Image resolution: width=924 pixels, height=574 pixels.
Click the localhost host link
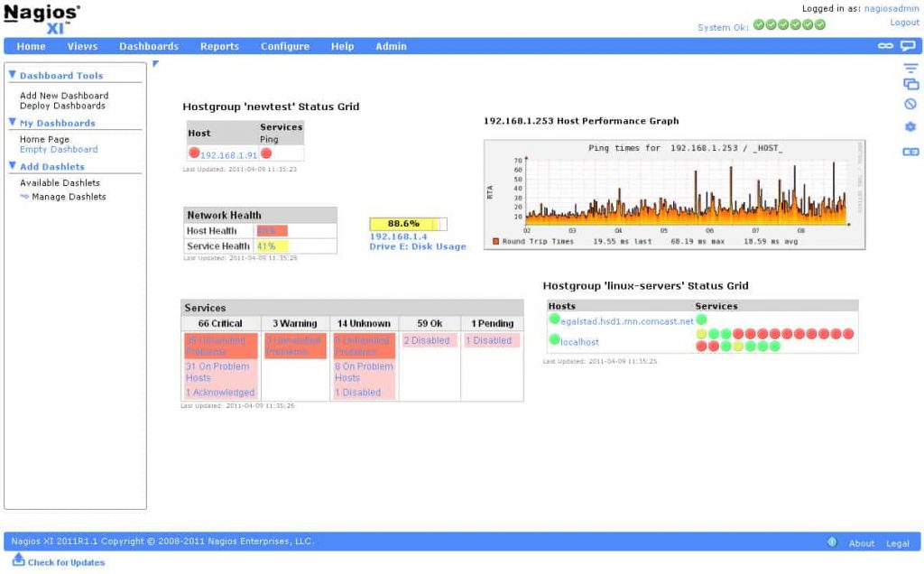[x=580, y=342]
